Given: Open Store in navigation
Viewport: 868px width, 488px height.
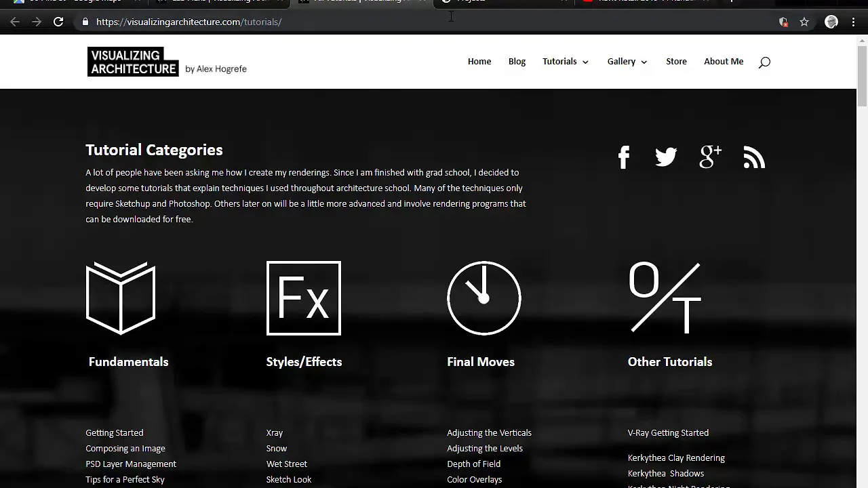Looking at the screenshot, I should (x=676, y=61).
